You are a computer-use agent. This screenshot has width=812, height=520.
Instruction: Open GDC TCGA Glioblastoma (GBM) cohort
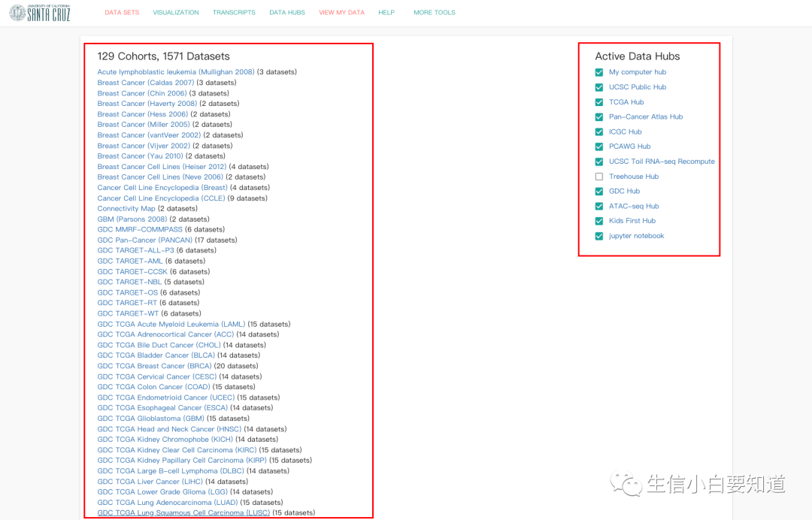click(150, 418)
